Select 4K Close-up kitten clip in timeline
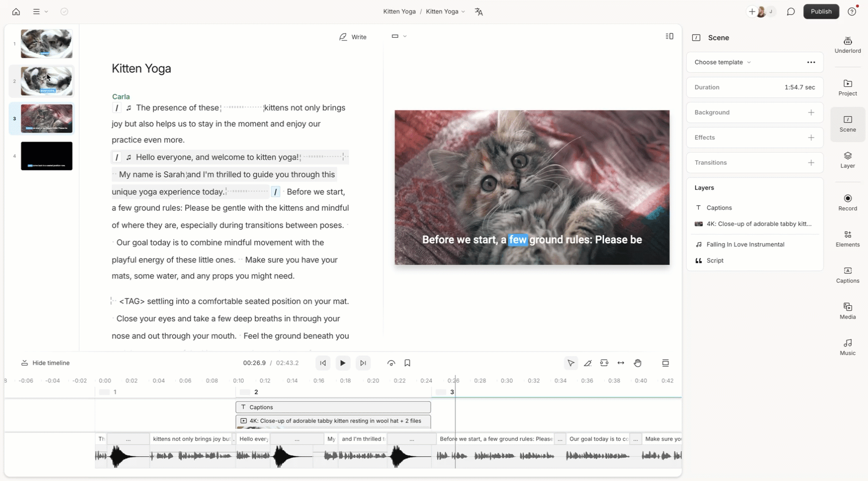 click(333, 421)
